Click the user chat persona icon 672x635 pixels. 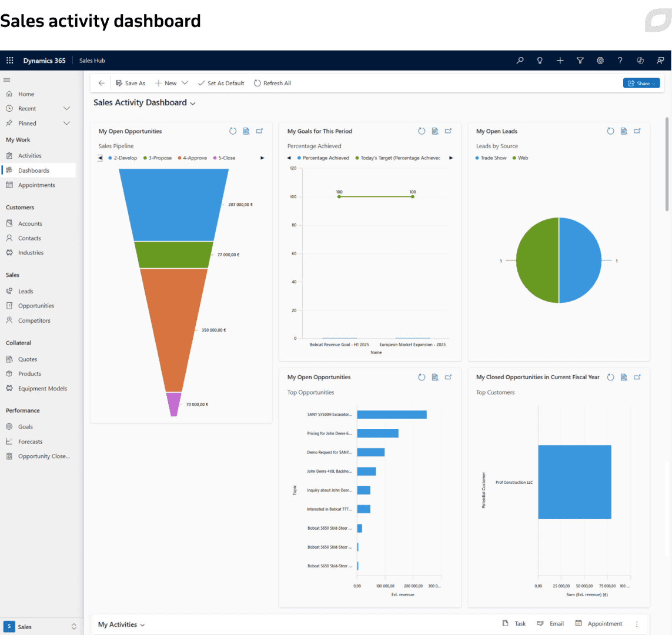coord(660,61)
